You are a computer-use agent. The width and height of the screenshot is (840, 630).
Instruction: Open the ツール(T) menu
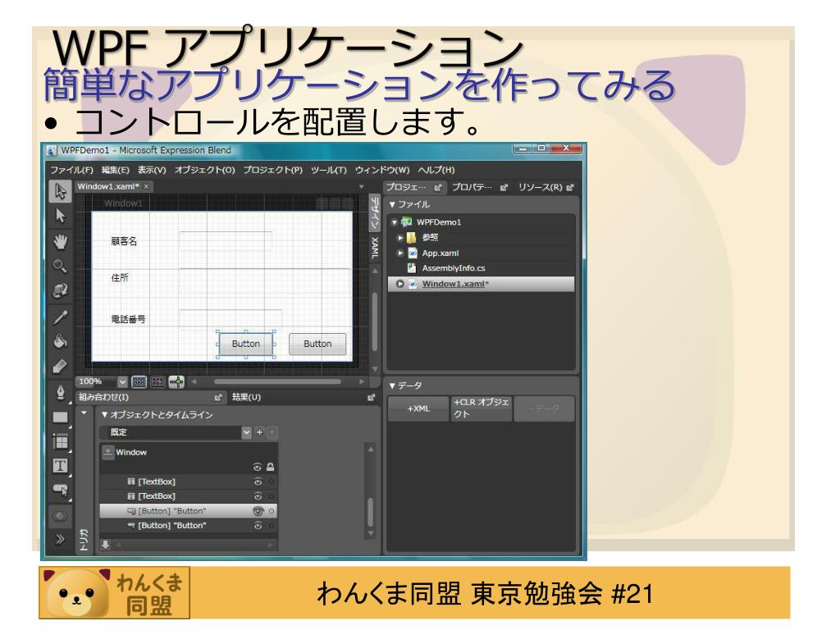(328, 170)
